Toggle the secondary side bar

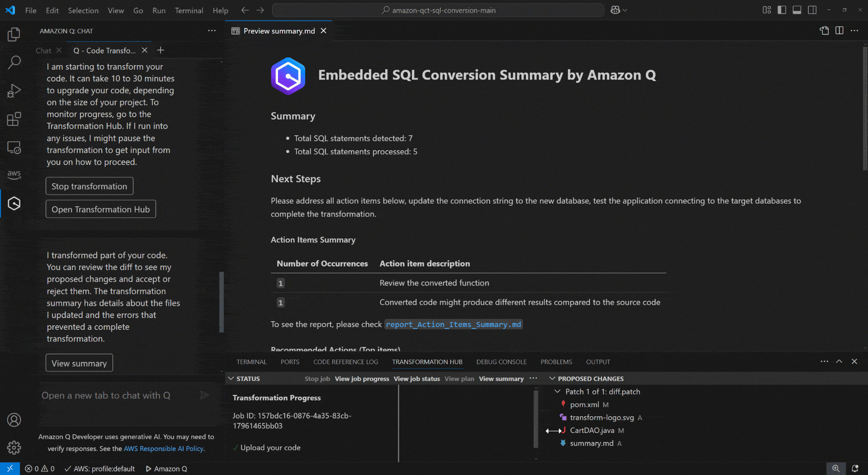click(x=812, y=9)
